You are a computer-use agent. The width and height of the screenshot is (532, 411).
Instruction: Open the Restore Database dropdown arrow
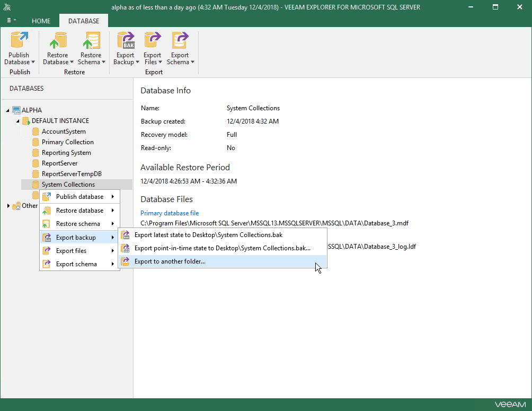coord(72,62)
